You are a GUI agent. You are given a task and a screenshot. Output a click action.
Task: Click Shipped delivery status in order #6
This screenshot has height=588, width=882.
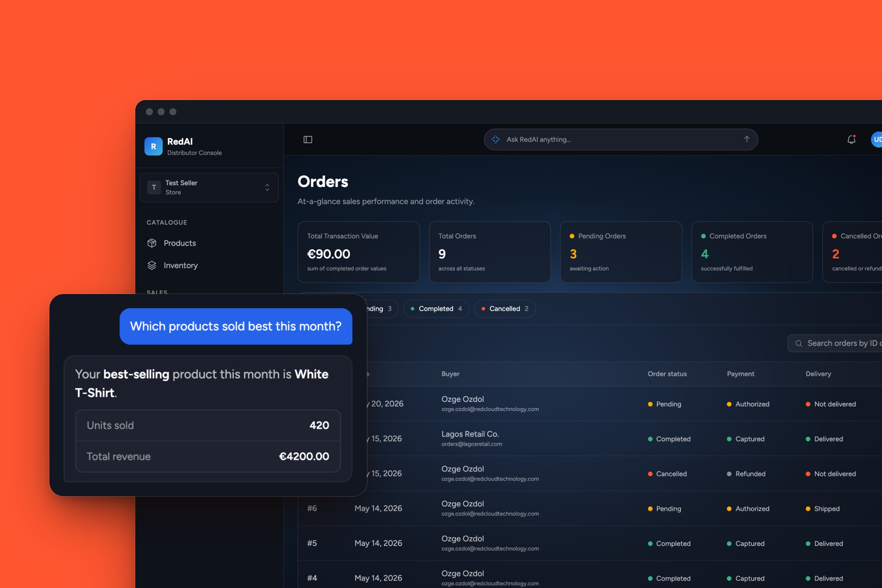[x=823, y=509]
